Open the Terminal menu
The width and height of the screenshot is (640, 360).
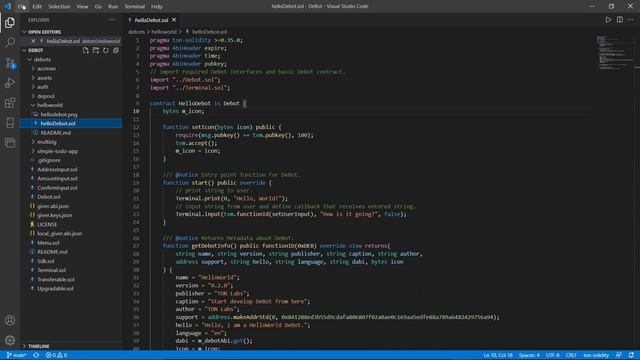[x=134, y=6]
